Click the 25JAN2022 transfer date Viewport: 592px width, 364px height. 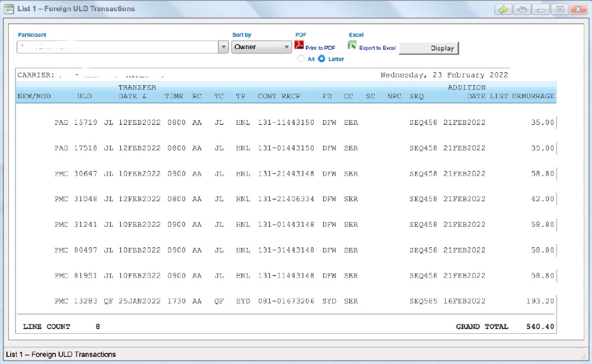pos(140,301)
